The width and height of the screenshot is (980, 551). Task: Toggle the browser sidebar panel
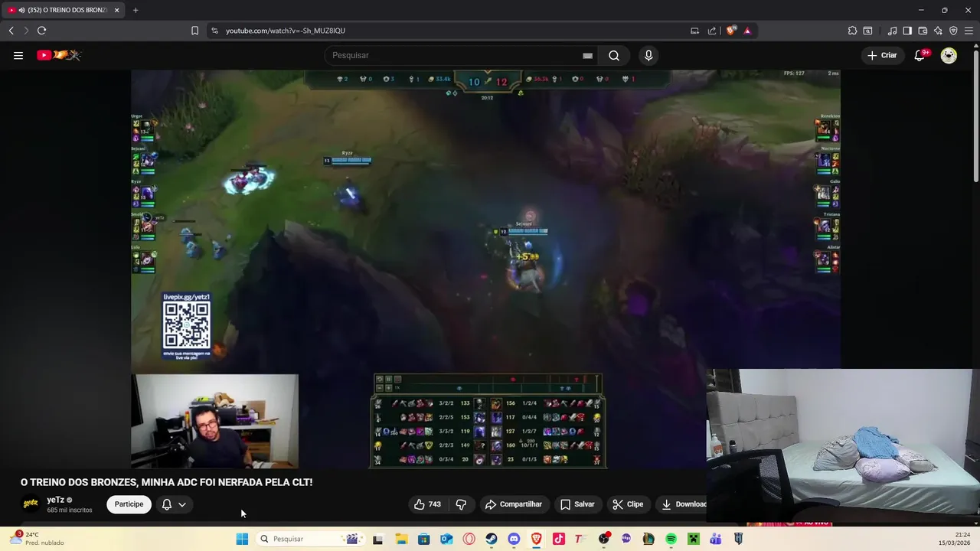click(907, 31)
